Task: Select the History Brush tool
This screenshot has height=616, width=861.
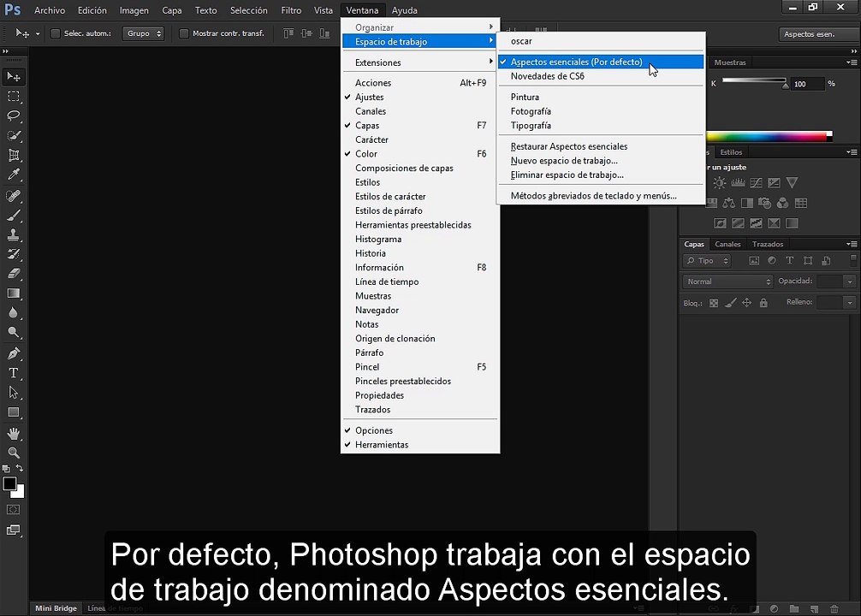Action: click(13, 254)
